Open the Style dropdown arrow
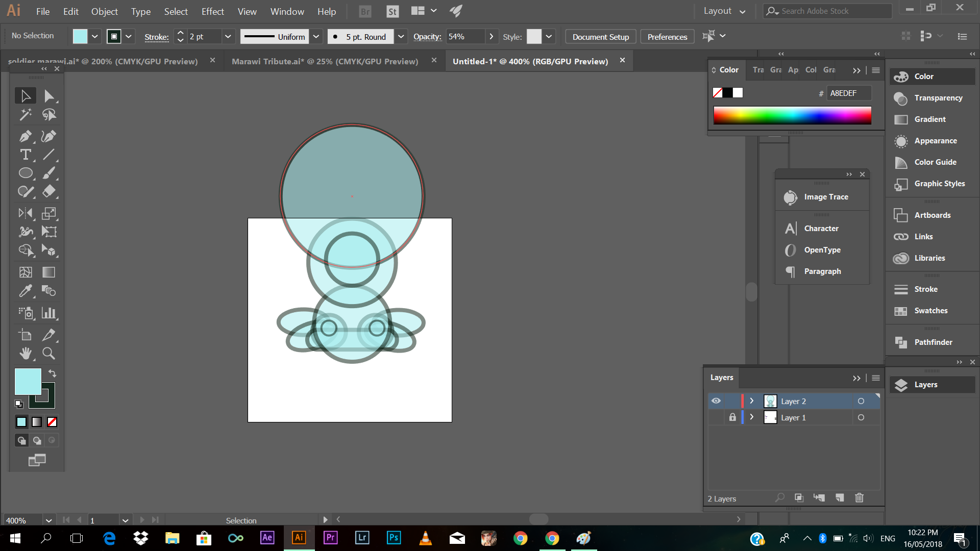Image resolution: width=980 pixels, height=551 pixels. [x=549, y=37]
